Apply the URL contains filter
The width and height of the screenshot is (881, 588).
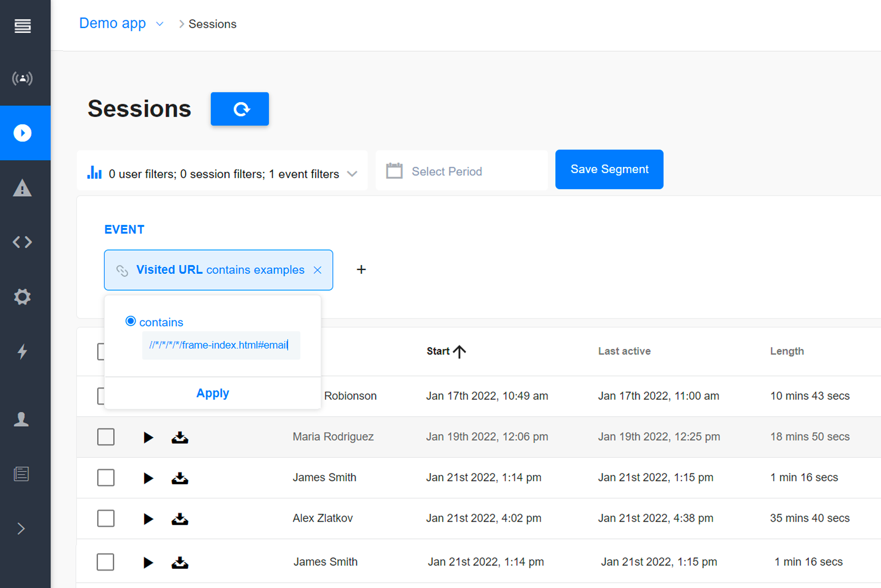[x=212, y=393]
